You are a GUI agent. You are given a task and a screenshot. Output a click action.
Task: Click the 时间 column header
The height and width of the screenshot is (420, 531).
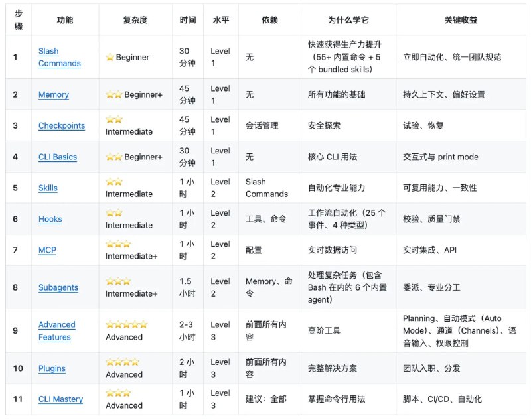[188, 20]
